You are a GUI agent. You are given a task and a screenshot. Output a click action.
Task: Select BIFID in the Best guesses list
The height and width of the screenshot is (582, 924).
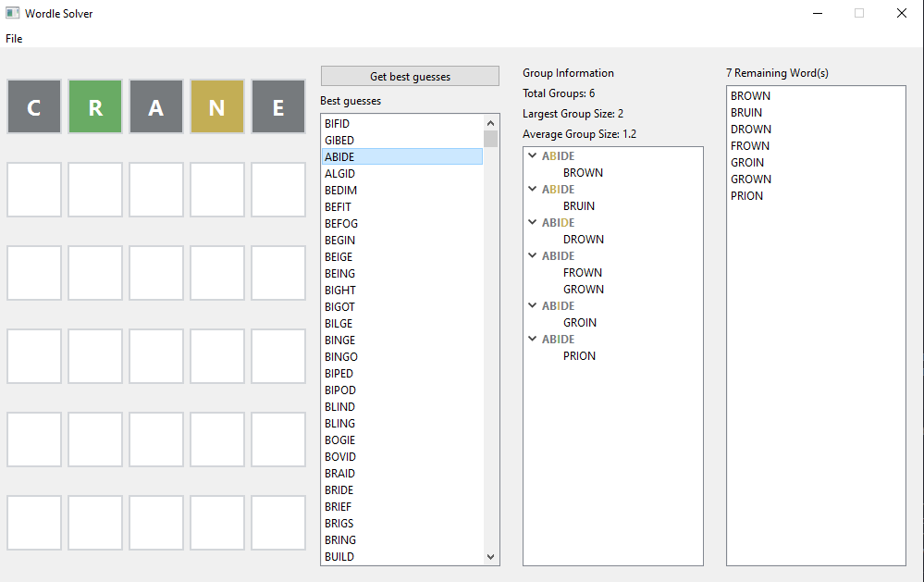(402, 124)
